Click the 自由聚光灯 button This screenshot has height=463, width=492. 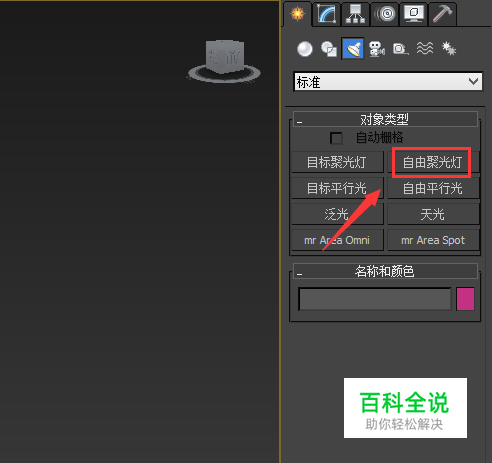pyautogui.click(x=433, y=162)
